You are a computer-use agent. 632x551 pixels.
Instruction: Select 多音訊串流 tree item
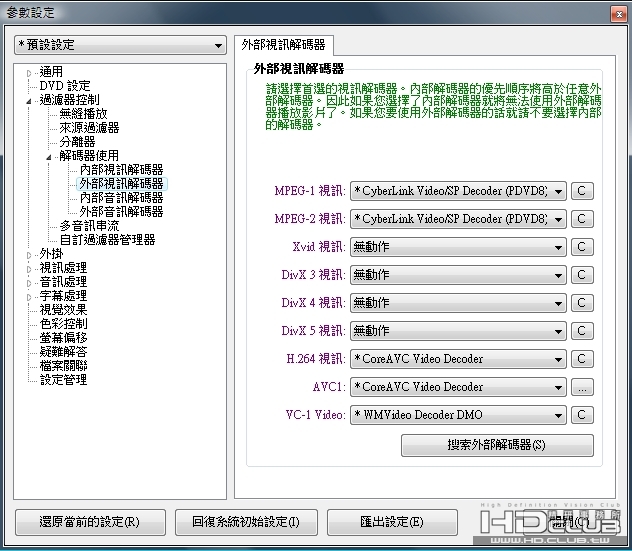89,226
